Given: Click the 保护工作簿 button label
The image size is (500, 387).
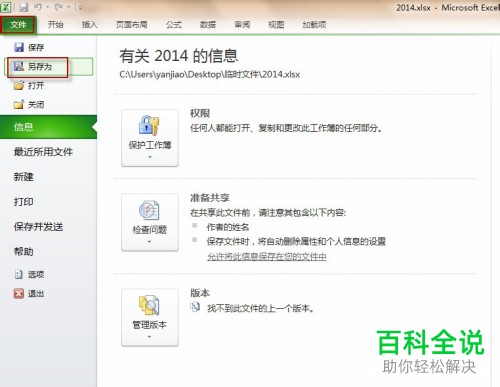Looking at the screenshot, I should click(150, 145).
